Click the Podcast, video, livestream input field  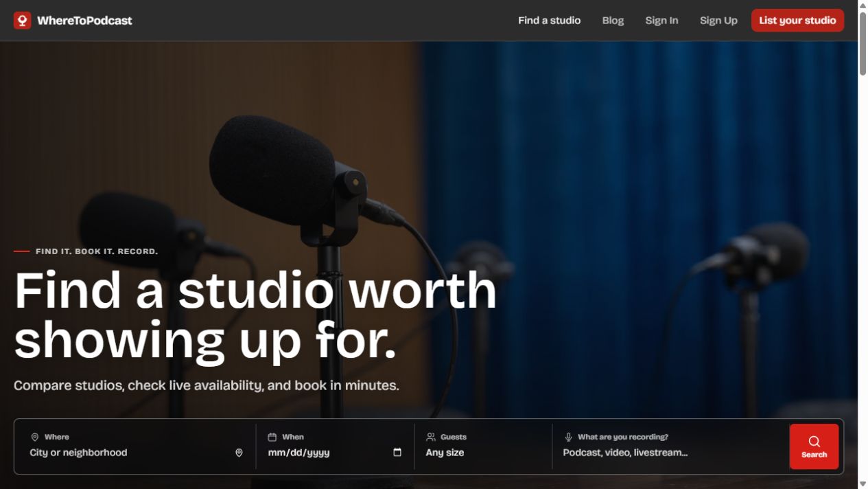click(x=671, y=453)
